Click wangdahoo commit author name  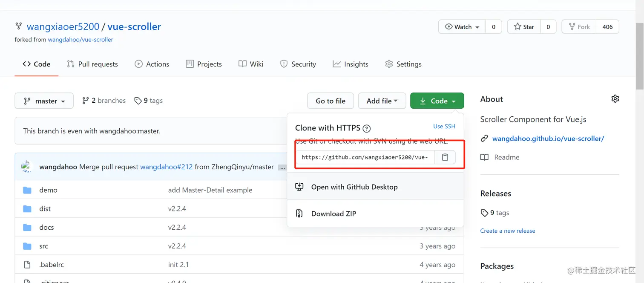(x=58, y=167)
